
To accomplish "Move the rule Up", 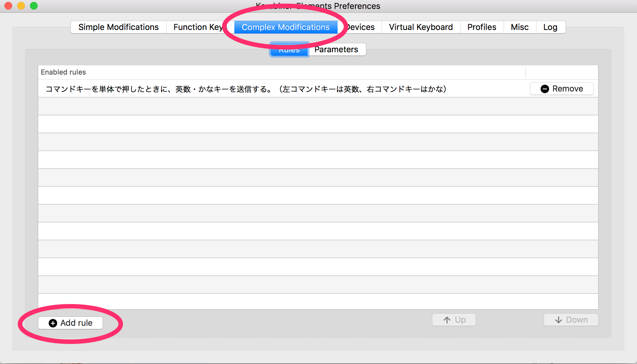I will pos(454,320).
